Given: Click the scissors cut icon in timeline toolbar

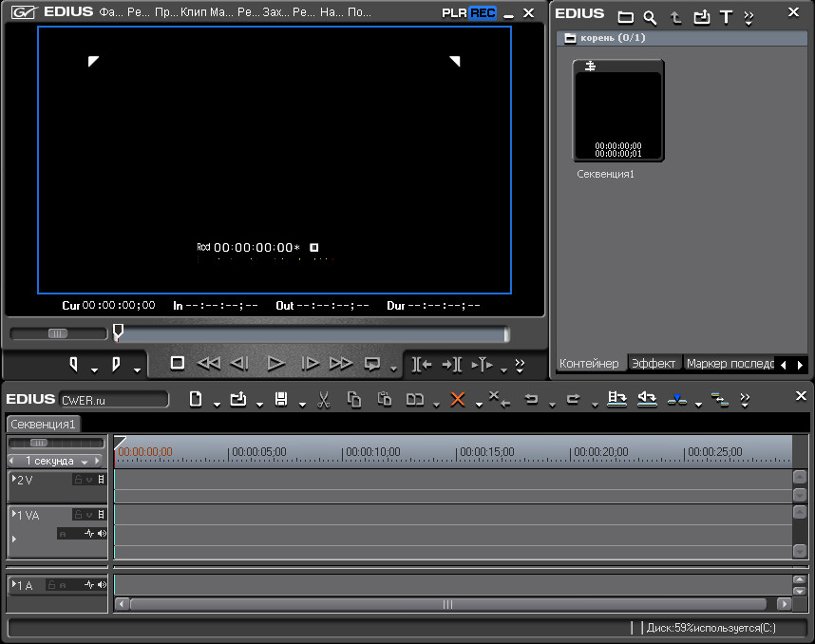Looking at the screenshot, I should pyautogui.click(x=323, y=400).
